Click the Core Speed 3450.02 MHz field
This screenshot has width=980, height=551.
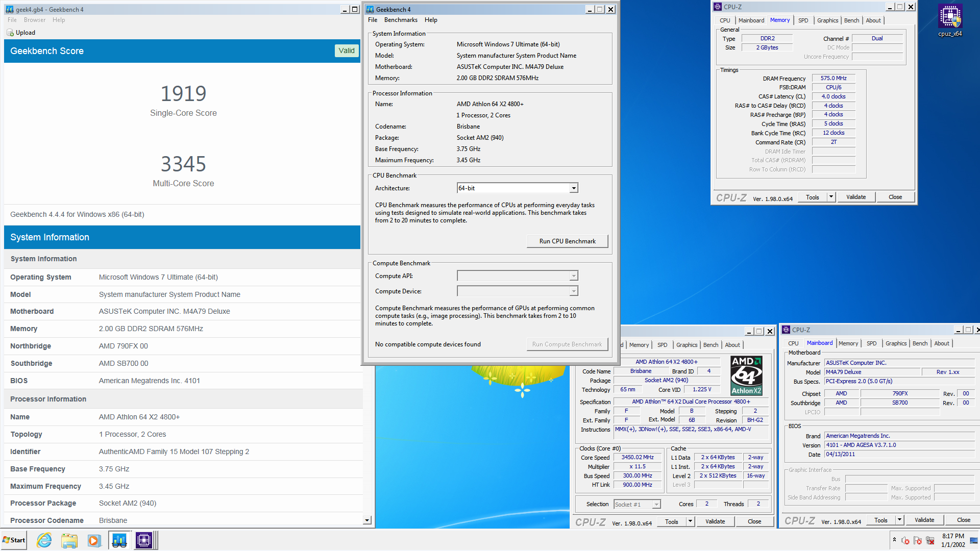(x=637, y=458)
